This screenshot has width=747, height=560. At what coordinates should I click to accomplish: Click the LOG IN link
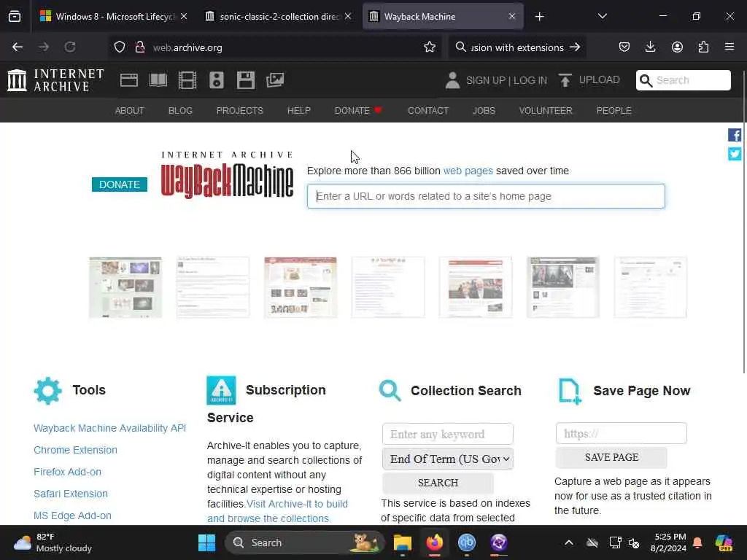[x=530, y=80]
